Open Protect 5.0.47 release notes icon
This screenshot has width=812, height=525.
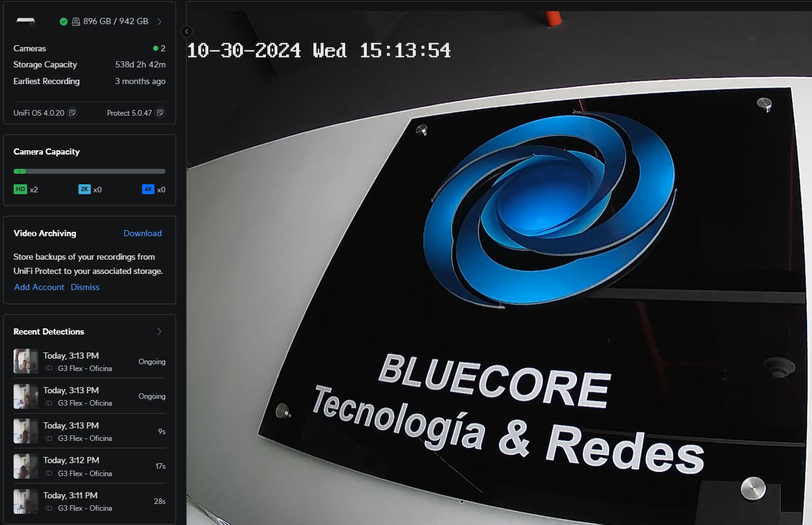[x=160, y=113]
